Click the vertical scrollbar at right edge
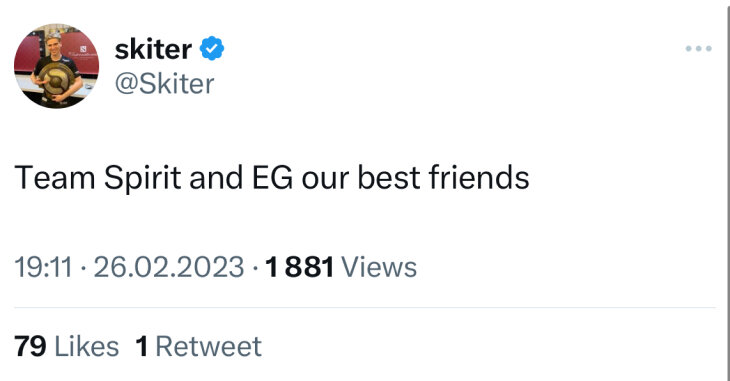730x381 pixels. (x=727, y=190)
